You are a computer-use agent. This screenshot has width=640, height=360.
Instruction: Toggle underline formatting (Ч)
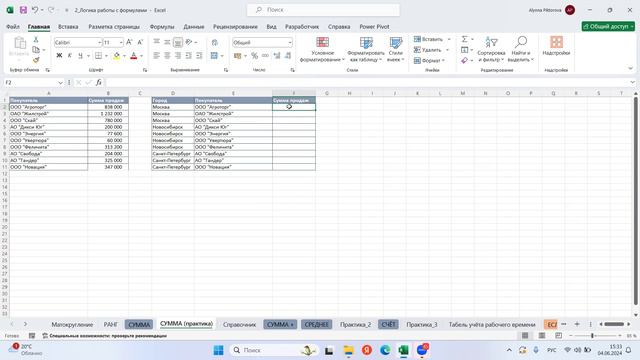click(x=80, y=56)
